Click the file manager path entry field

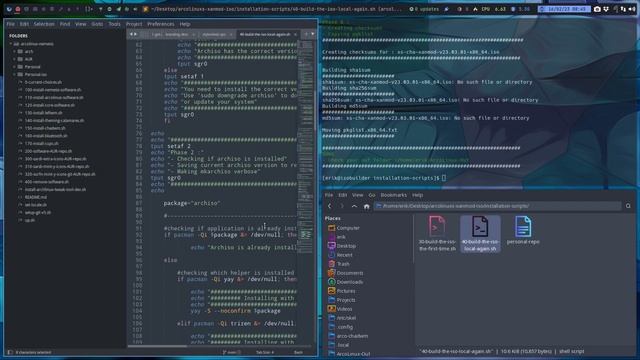point(497,206)
